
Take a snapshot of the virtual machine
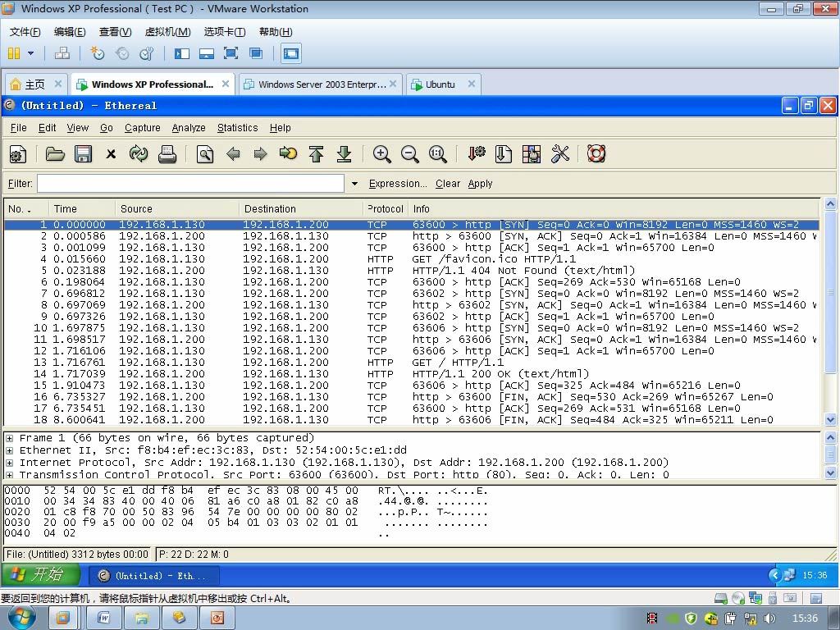click(x=97, y=53)
